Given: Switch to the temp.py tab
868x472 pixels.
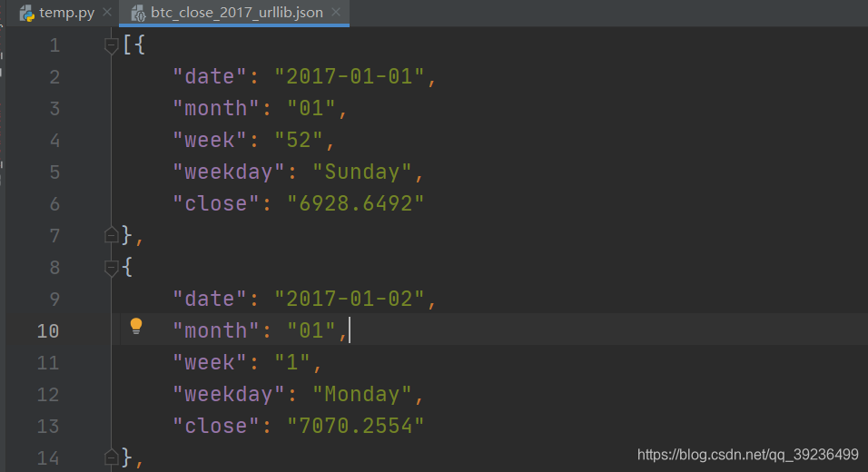Looking at the screenshot, I should pyautogui.click(x=67, y=14).
